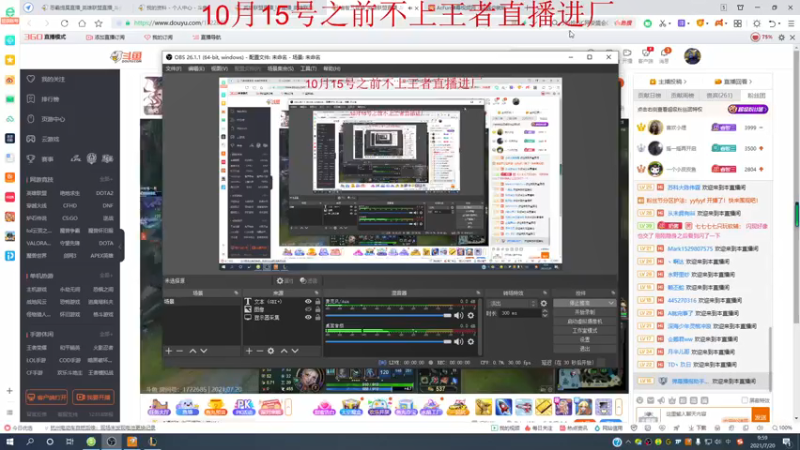Add a new scene with the plus icon in OBS Scenes panel
The width and height of the screenshot is (800, 450).
(x=169, y=351)
